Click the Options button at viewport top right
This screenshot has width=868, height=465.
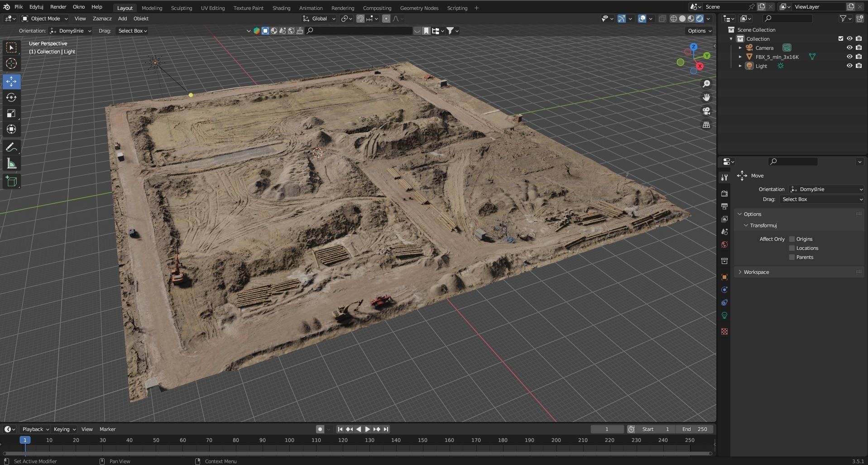click(x=700, y=31)
